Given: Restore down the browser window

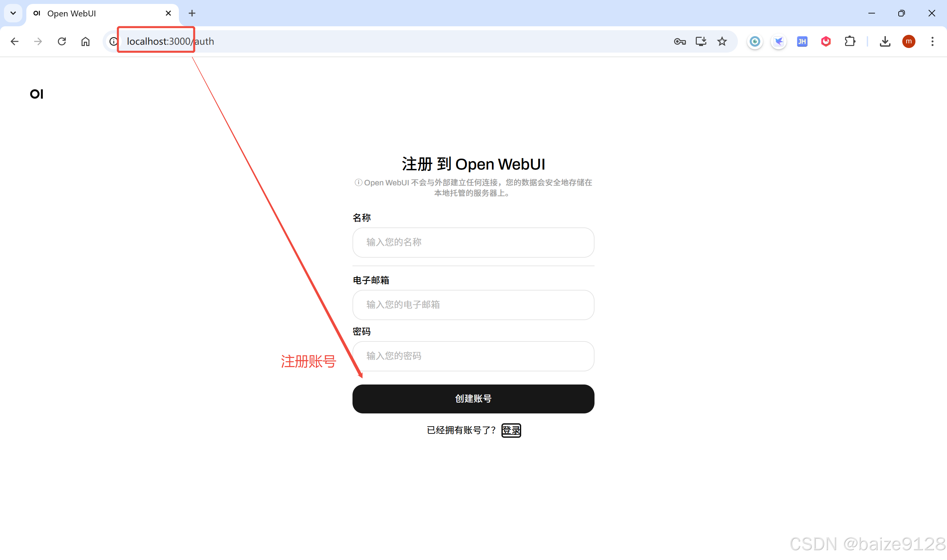Looking at the screenshot, I should (x=901, y=13).
